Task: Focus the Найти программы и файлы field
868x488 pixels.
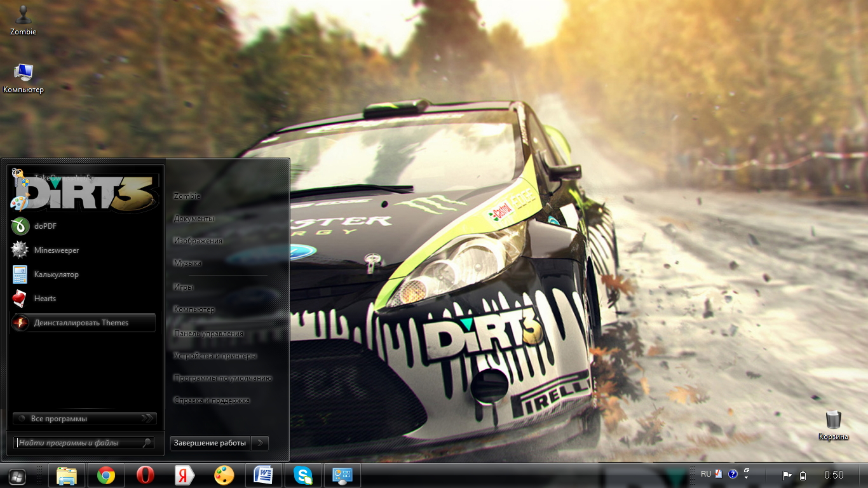Action: [x=84, y=443]
